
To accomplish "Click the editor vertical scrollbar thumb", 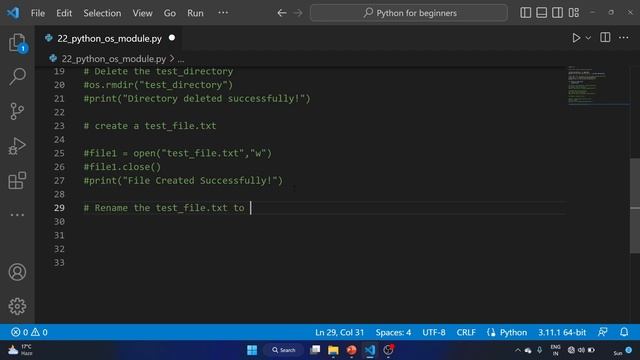I will (x=635, y=206).
